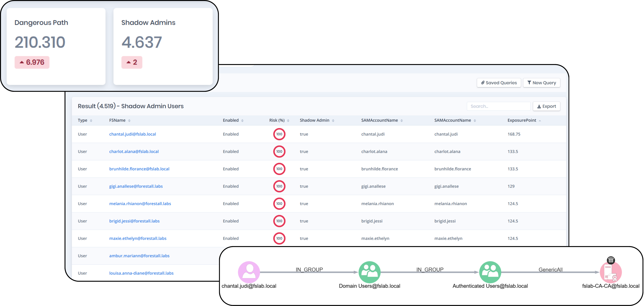Open the brunhilde.florance@fslab.local user link
Viewport: 644px width, 306px height.
click(139, 169)
